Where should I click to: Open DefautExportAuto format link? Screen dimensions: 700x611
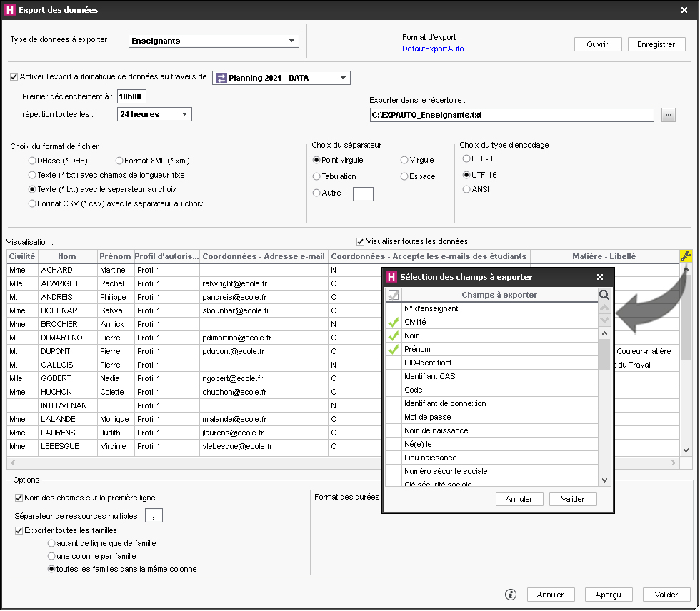coord(433,49)
